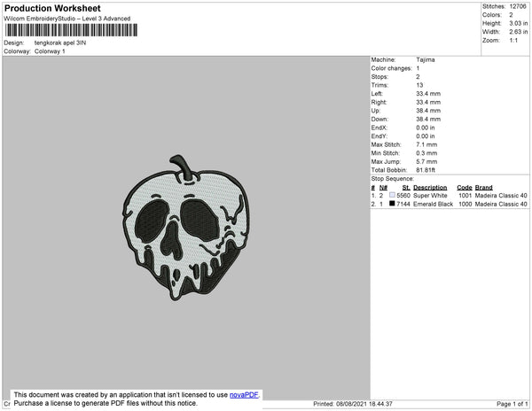Click the Min Stitch value 0.3 mm
The height and width of the screenshot is (411, 532).
426,153
